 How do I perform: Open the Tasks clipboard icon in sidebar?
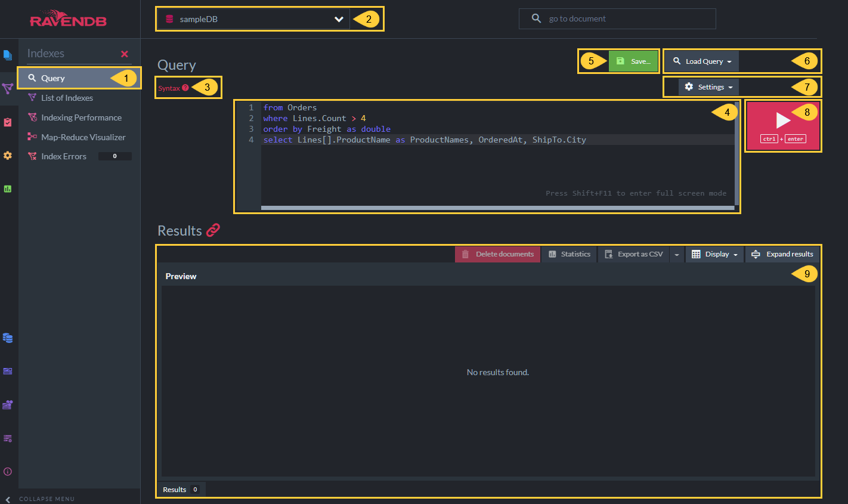click(8, 122)
